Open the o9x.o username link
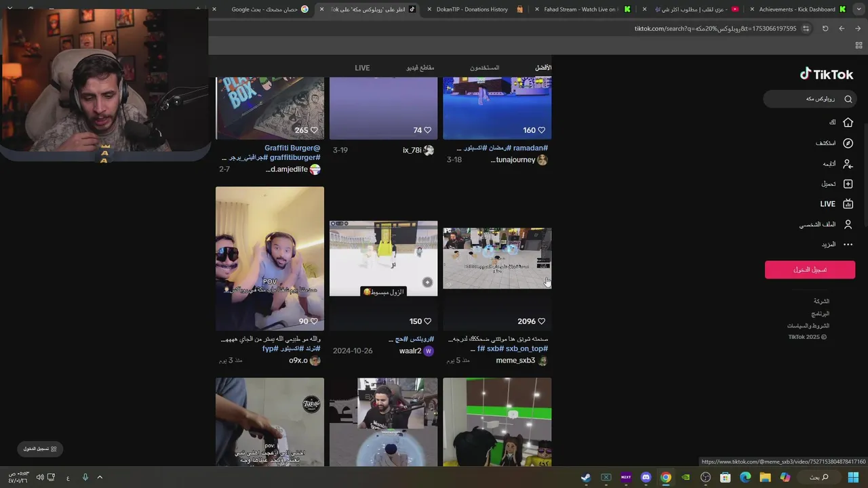Viewport: 868px width, 488px height. pos(298,361)
